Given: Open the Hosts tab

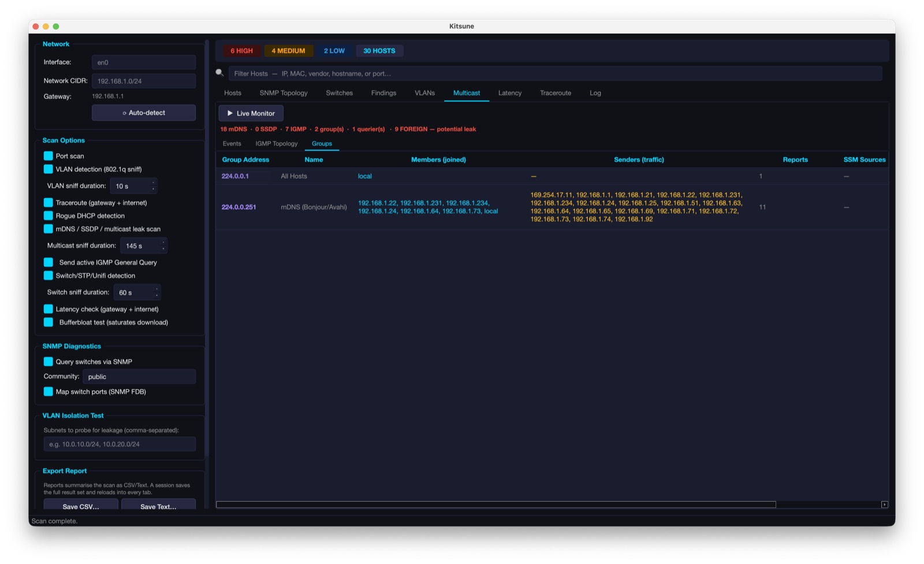Looking at the screenshot, I should (x=233, y=93).
